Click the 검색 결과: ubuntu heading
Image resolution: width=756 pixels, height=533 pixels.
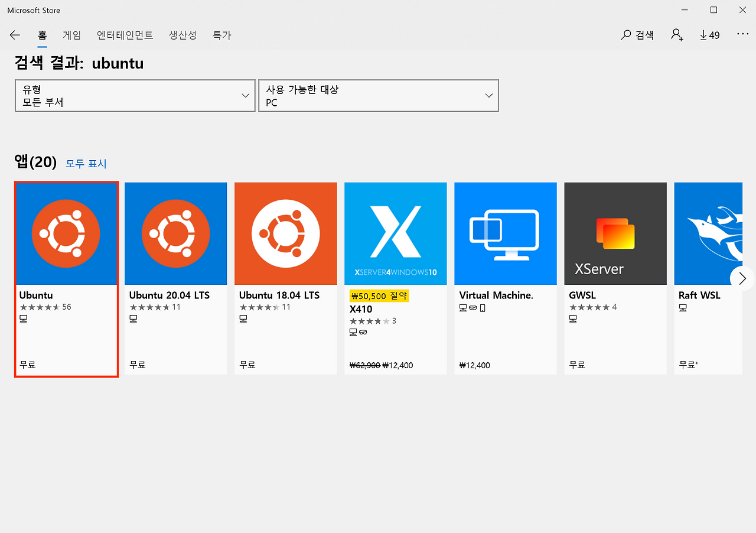79,63
